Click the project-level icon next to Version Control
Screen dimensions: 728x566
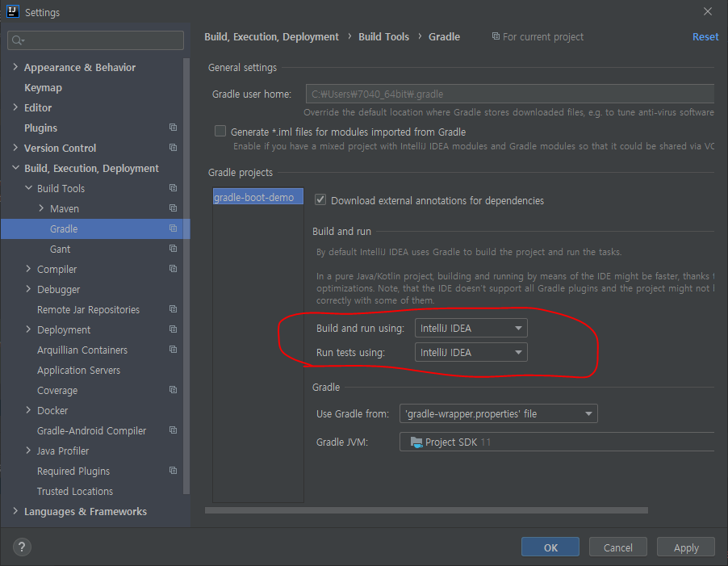[174, 148]
